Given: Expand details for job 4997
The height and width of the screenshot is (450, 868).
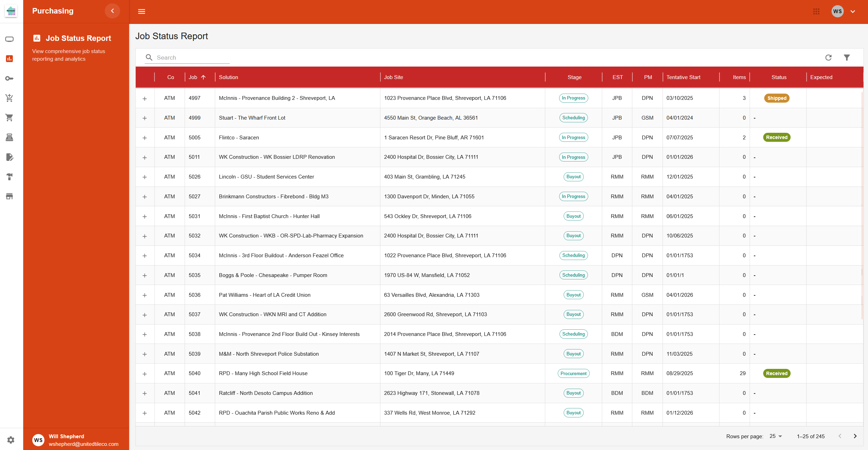Looking at the screenshot, I should (x=145, y=98).
